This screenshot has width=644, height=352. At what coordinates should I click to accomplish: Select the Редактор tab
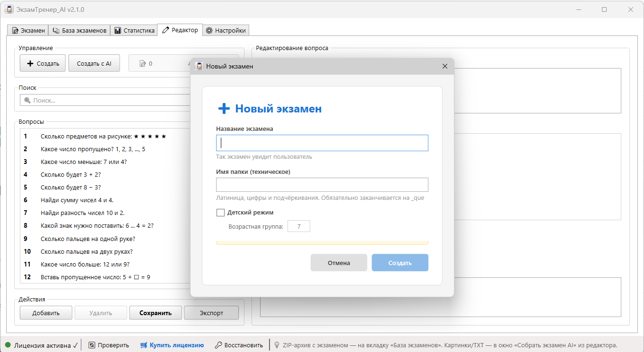point(180,30)
